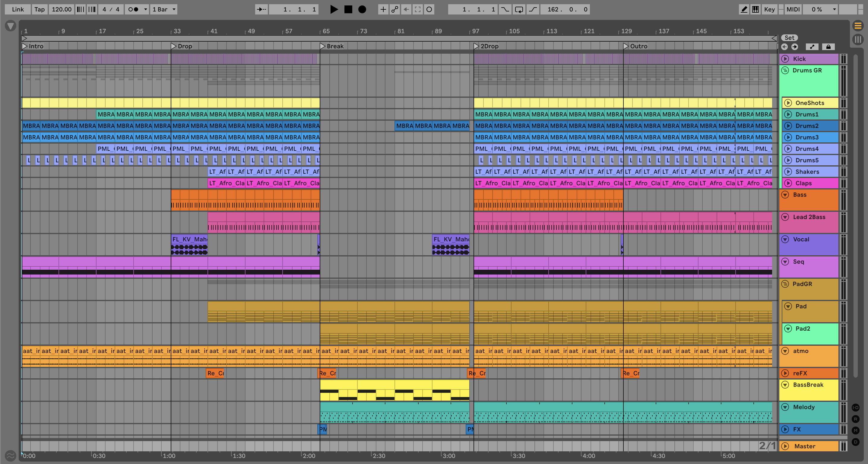This screenshot has height=464, width=868.
Task: Toggle the metronome button
Action: pos(133,9)
